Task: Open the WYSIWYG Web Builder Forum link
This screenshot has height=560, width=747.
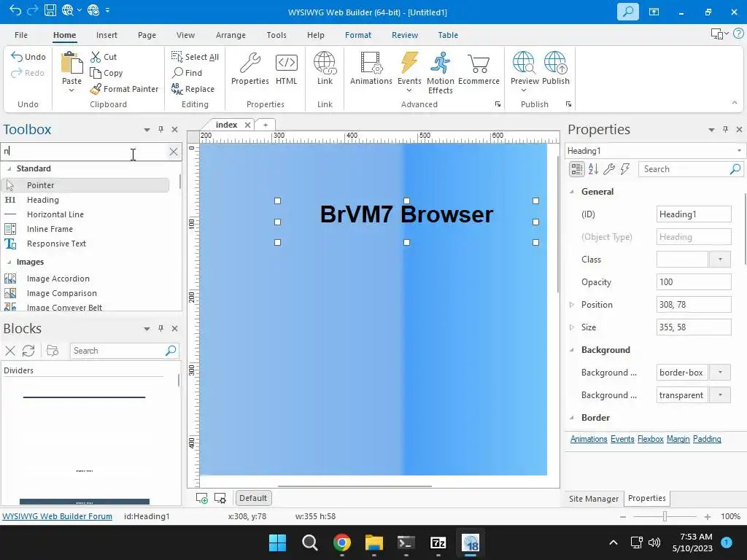Action: [57, 516]
